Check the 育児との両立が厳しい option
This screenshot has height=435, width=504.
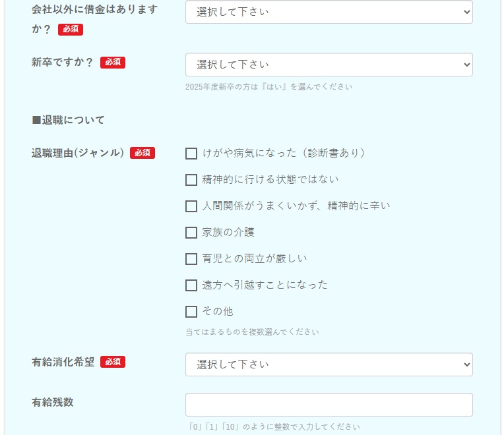[191, 259]
